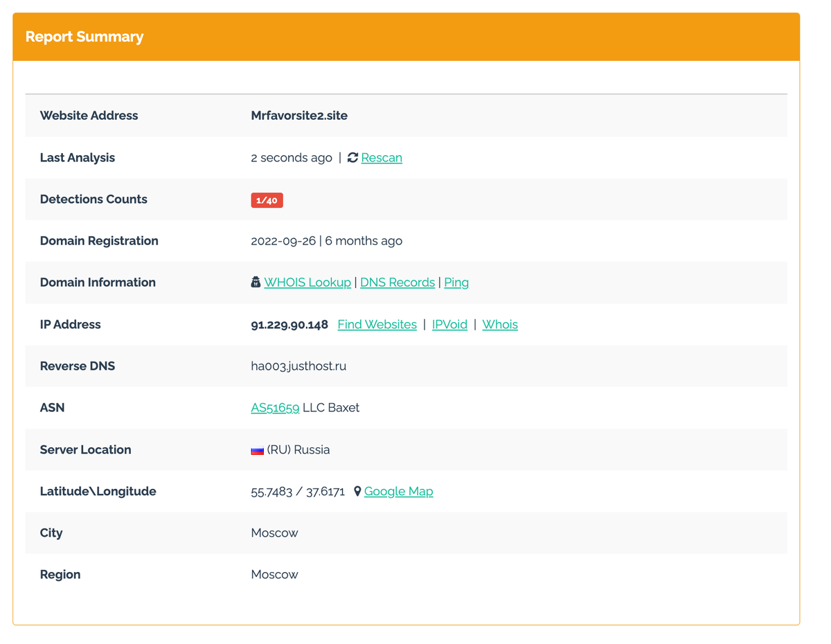Open Find Websites for the IP address
This screenshot has width=831, height=644.
pos(377,325)
